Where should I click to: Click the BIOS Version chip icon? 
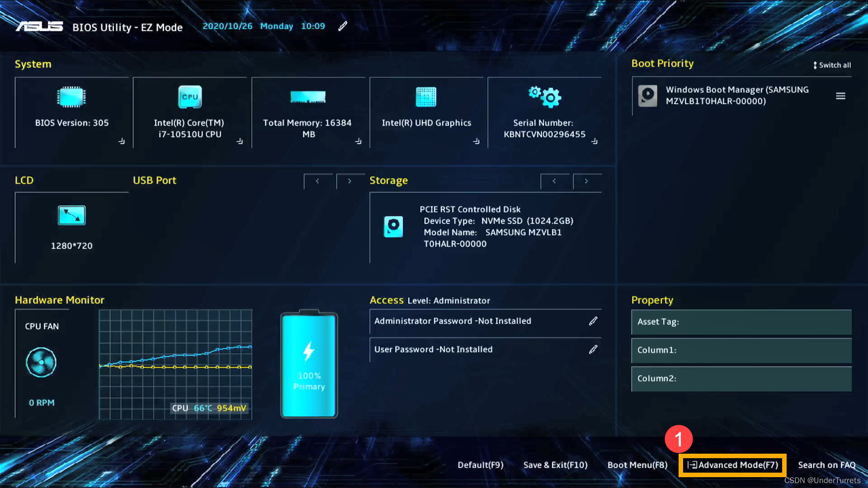click(x=71, y=97)
